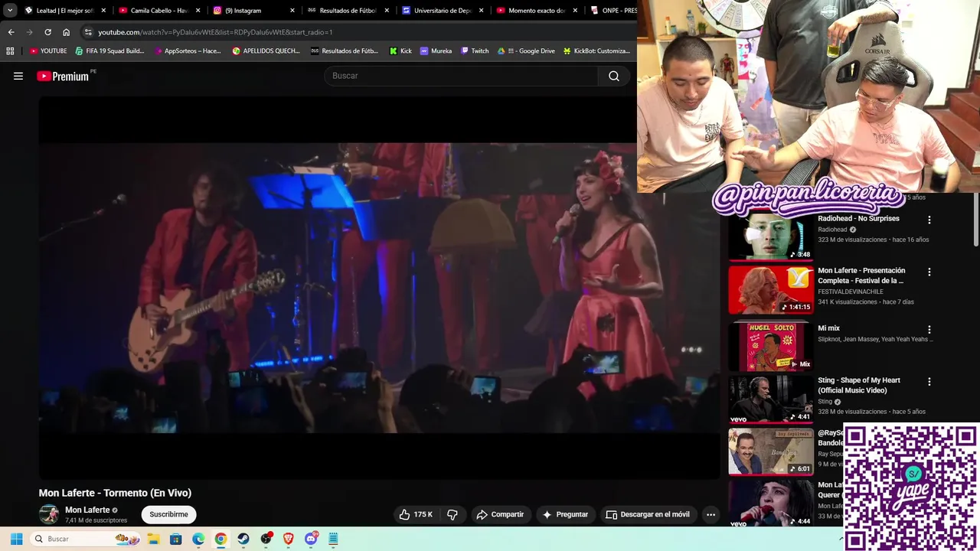
Task: Open Microsoft Edge from the taskbar
Action: [198, 539]
